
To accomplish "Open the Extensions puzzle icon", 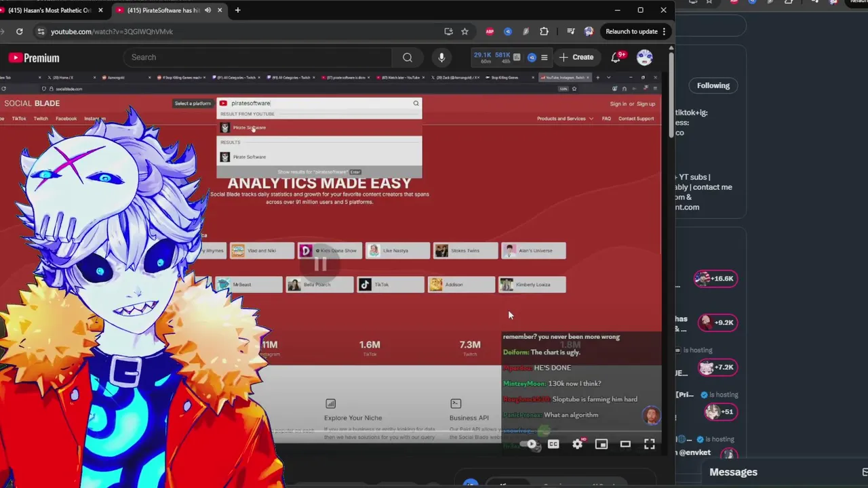I will tap(544, 31).
